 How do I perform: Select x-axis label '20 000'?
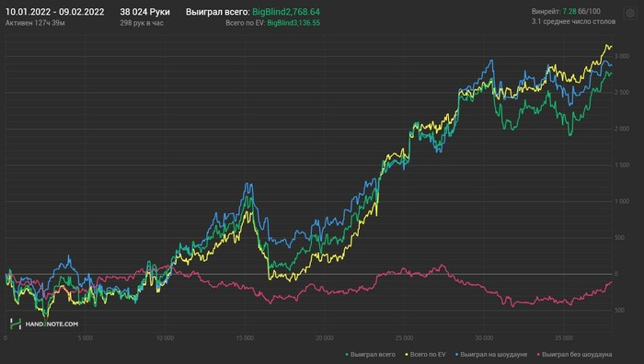(325, 338)
